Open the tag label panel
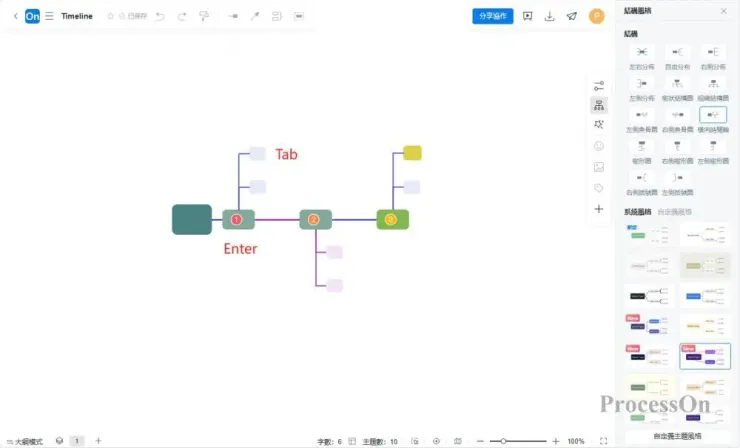Image resolution: width=740 pixels, height=448 pixels. click(x=599, y=188)
